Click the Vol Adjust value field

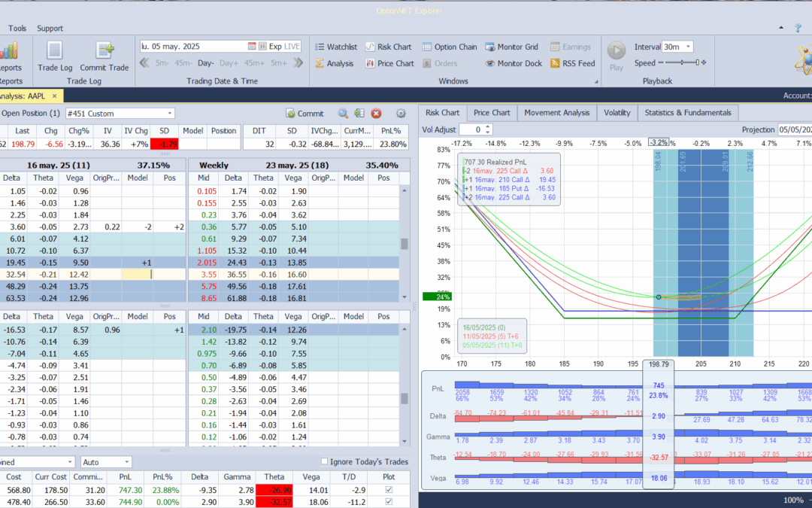coord(471,129)
